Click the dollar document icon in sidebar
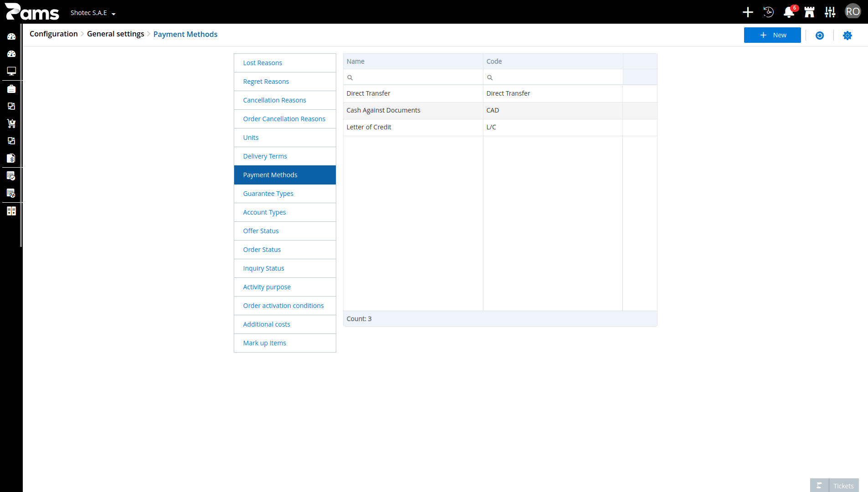This screenshot has height=492, width=868. [11, 158]
